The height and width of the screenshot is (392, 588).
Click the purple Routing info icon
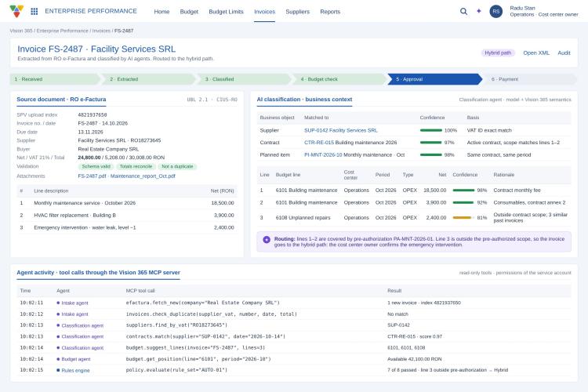click(x=267, y=239)
